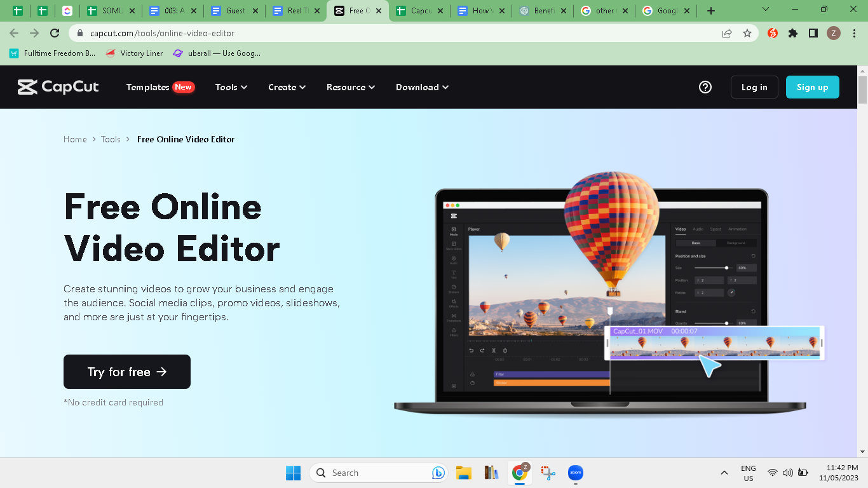The height and width of the screenshot is (488, 868).
Task: Open the Extensions puzzle-piece icon
Action: pos(793,33)
